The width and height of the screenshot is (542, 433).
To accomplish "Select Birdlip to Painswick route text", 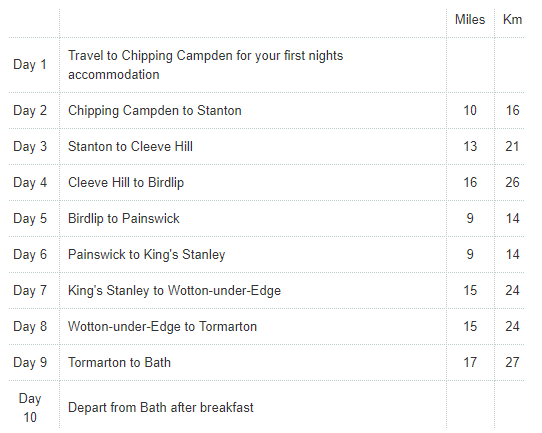I will tap(124, 218).
